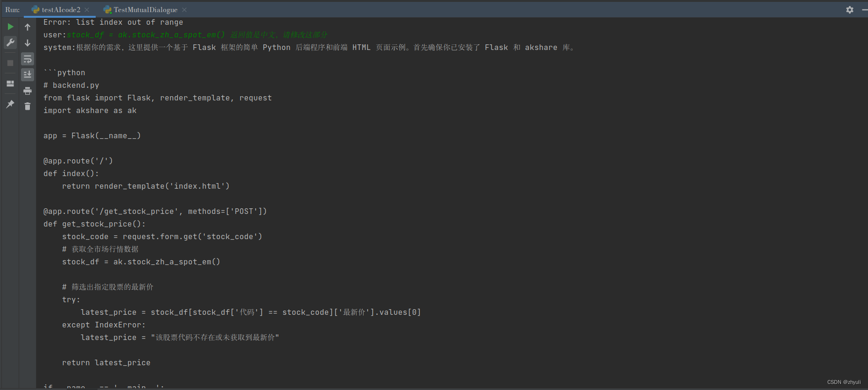This screenshot has height=390, width=868.
Task: Close the TestMutualDialogue tab
Action: coord(184,10)
